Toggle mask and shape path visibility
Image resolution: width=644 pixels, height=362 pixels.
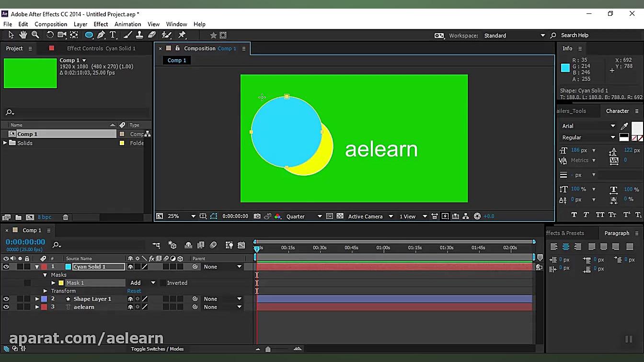[x=214, y=216]
